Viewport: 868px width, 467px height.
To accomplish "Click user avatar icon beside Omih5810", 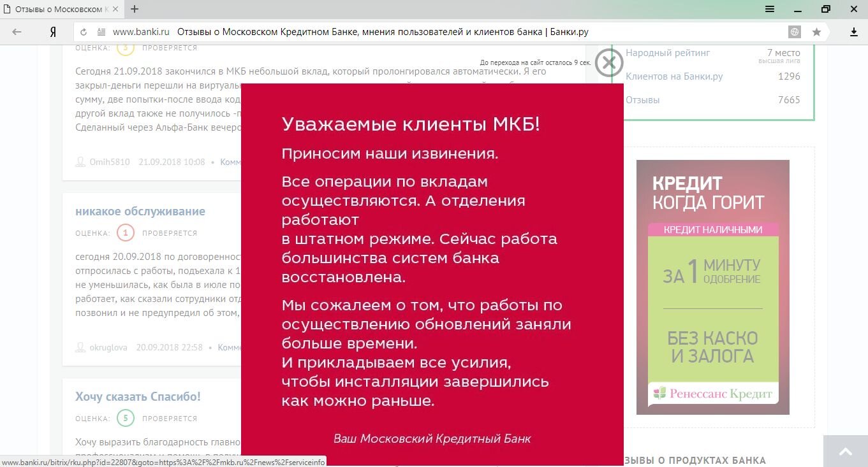I will click(80, 162).
